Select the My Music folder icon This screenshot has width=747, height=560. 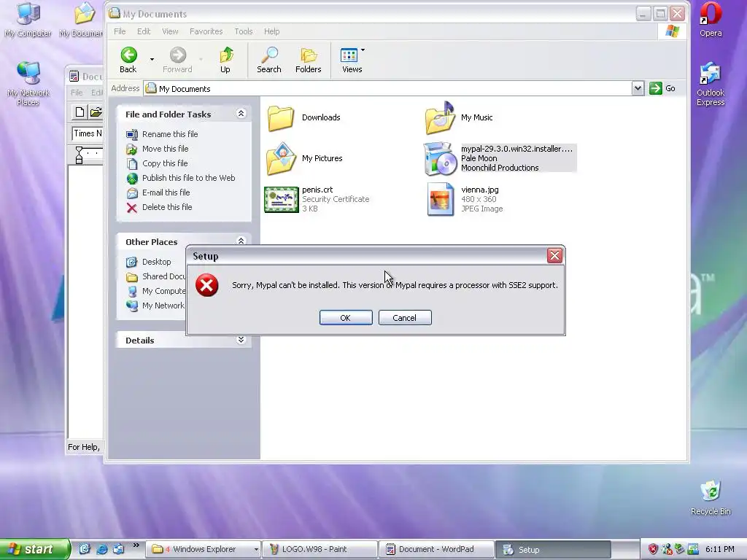440,117
